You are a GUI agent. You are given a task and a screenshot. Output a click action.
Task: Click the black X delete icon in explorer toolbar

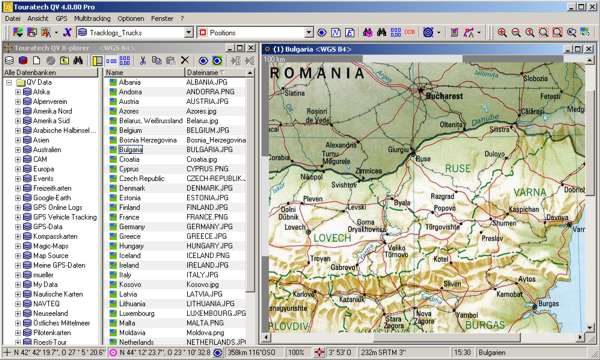click(x=185, y=60)
